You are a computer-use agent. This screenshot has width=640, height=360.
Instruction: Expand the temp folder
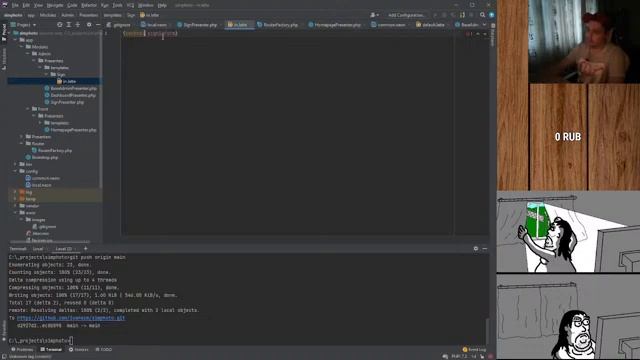coord(16,199)
